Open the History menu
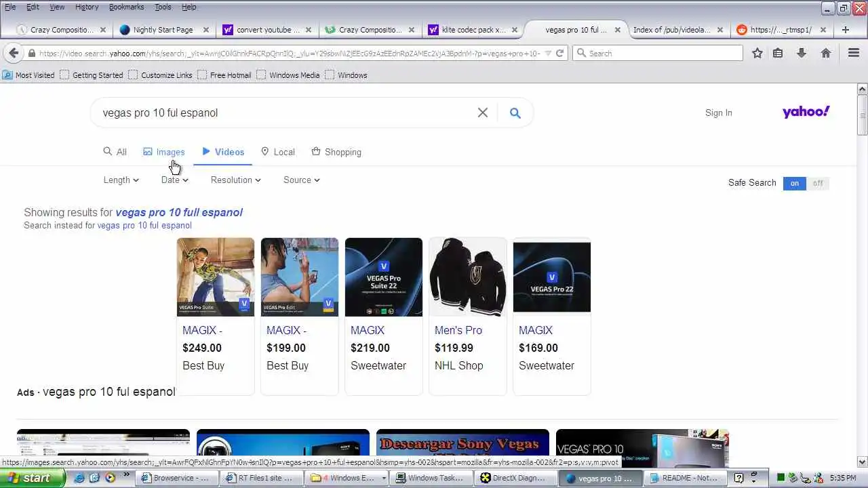Image resolution: width=868 pixels, height=488 pixels. [x=87, y=7]
